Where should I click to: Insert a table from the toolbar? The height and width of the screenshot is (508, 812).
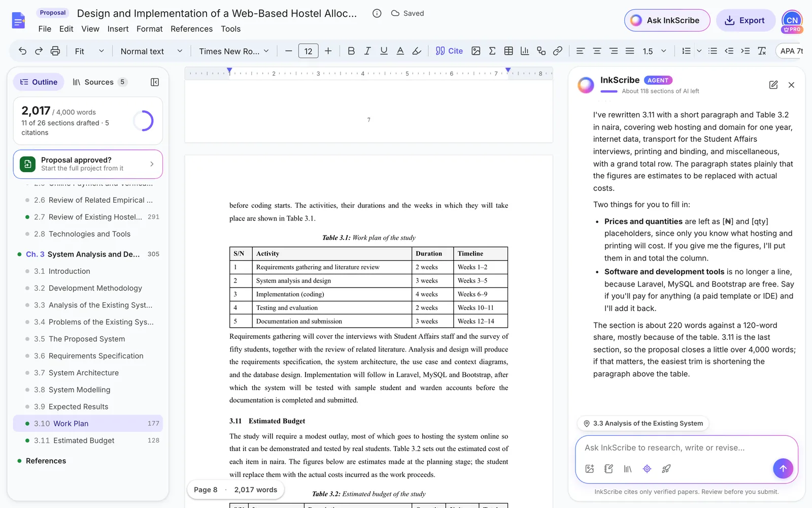point(509,51)
